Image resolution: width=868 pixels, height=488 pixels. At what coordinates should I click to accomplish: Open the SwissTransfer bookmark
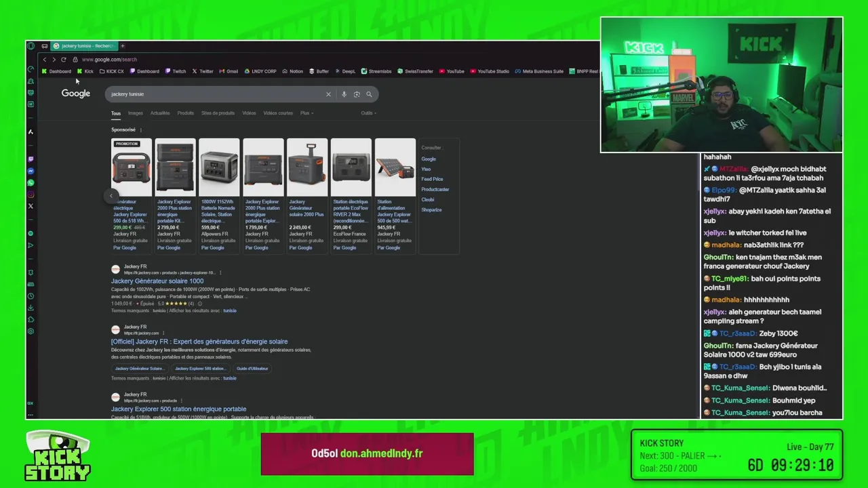416,71
